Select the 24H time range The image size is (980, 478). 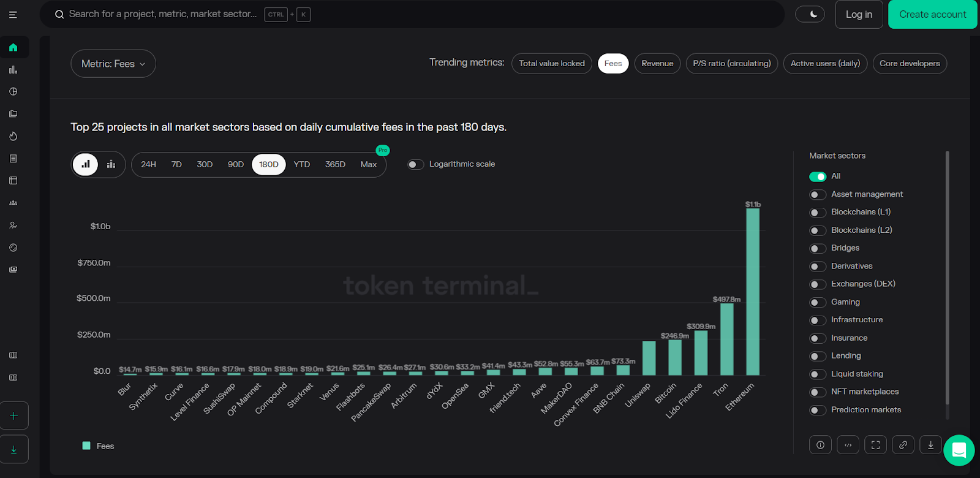point(148,164)
